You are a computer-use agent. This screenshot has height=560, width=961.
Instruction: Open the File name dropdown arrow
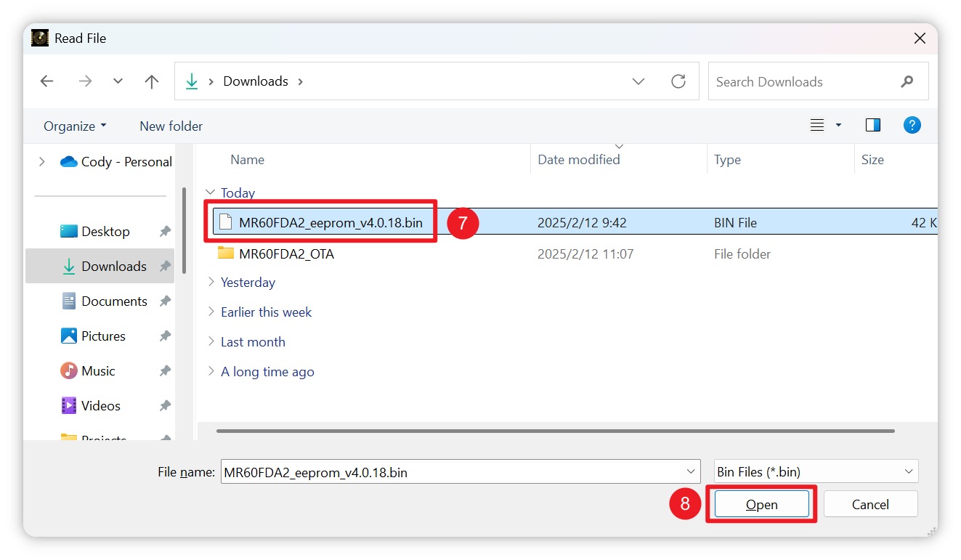point(691,472)
